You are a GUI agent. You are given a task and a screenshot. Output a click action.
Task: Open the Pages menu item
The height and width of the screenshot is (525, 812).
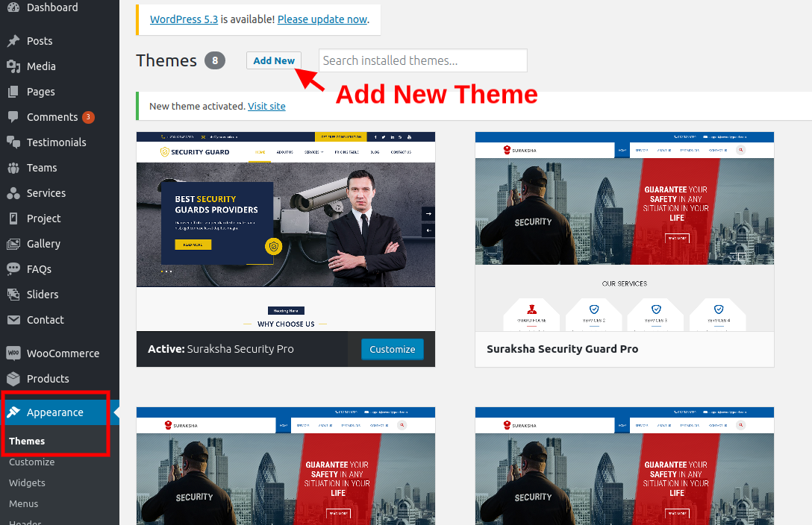[x=41, y=92]
